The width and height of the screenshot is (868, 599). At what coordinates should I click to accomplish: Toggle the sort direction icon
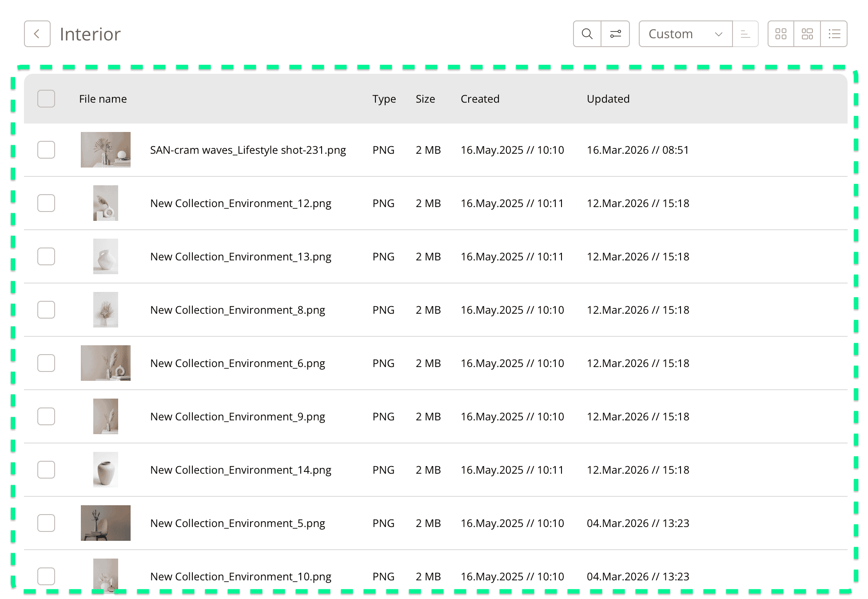tap(745, 33)
